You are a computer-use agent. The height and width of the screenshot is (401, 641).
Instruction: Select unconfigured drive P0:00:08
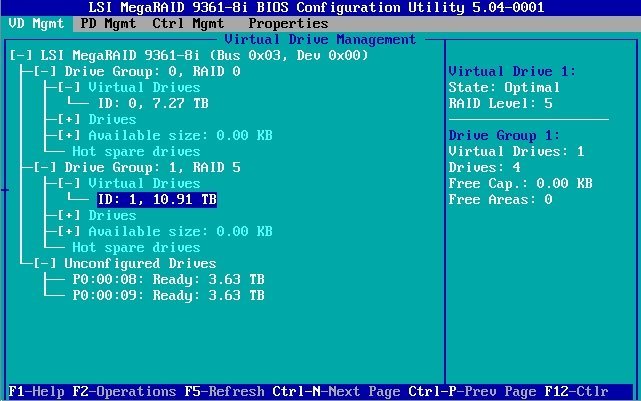tap(168, 280)
